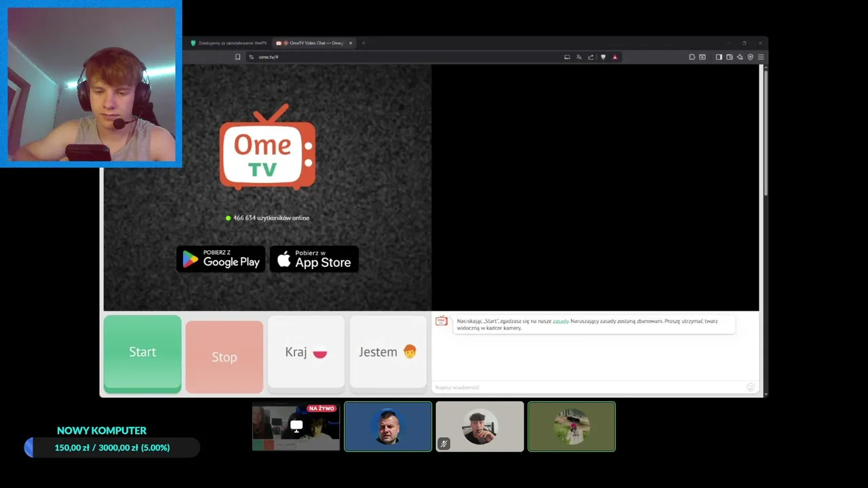Open the Leo AI assistant icon
Viewport: 868px width, 488px height.
pos(740,57)
